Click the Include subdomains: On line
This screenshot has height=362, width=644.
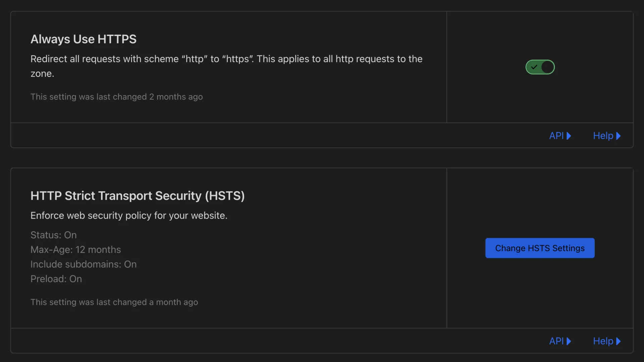(x=84, y=264)
